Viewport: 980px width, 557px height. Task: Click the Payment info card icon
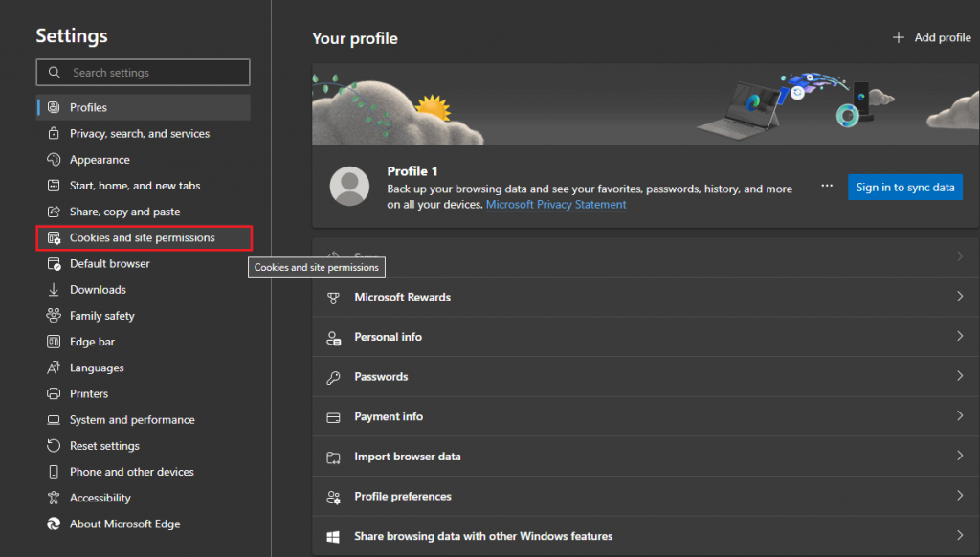(334, 417)
